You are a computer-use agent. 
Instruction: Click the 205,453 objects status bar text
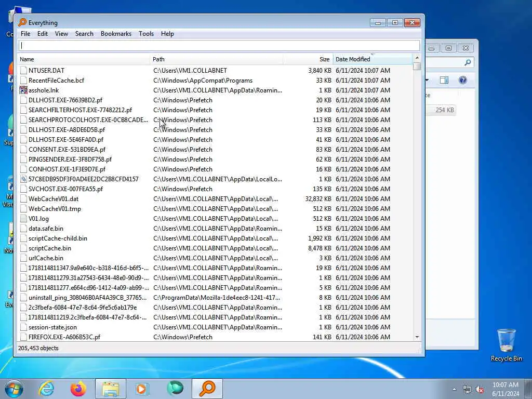coord(38,348)
